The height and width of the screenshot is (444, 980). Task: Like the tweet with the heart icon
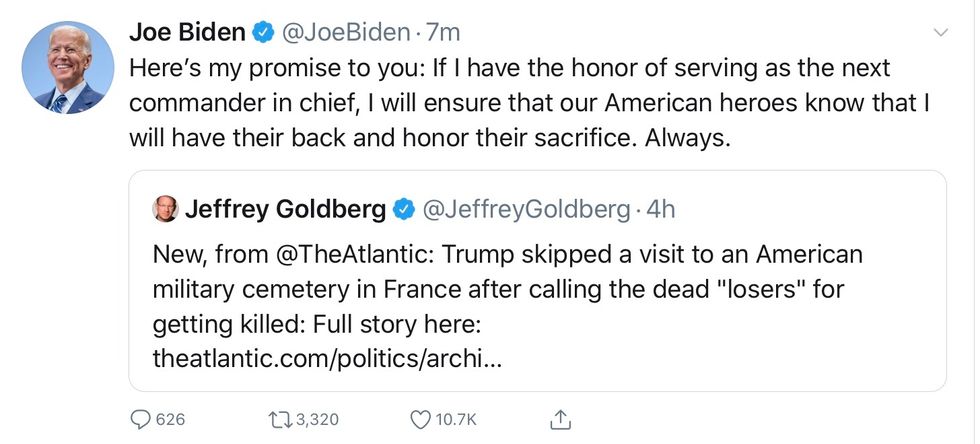tap(420, 419)
